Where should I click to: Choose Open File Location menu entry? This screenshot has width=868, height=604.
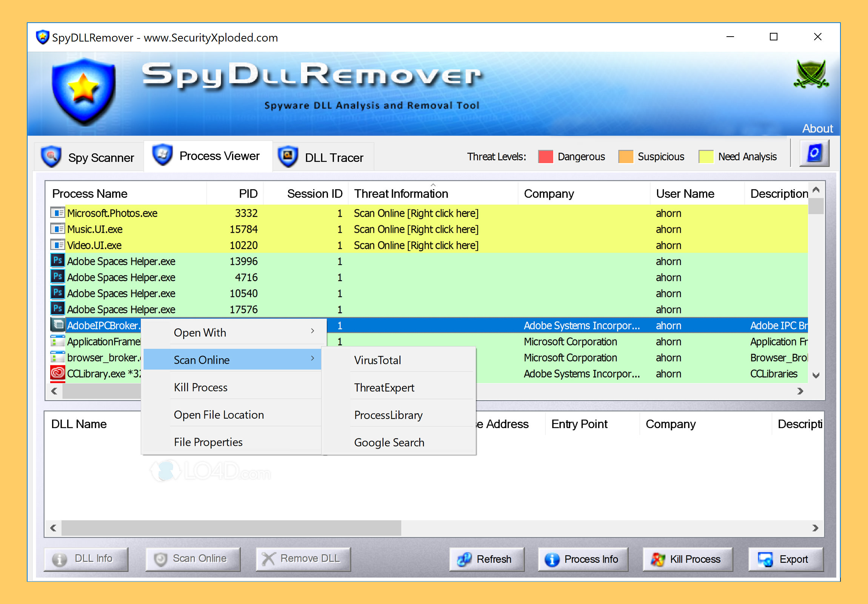click(x=233, y=414)
